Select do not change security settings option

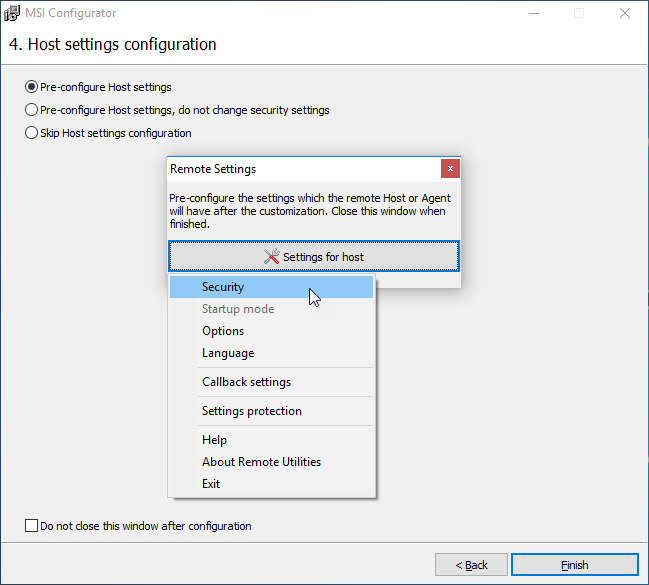(31, 110)
